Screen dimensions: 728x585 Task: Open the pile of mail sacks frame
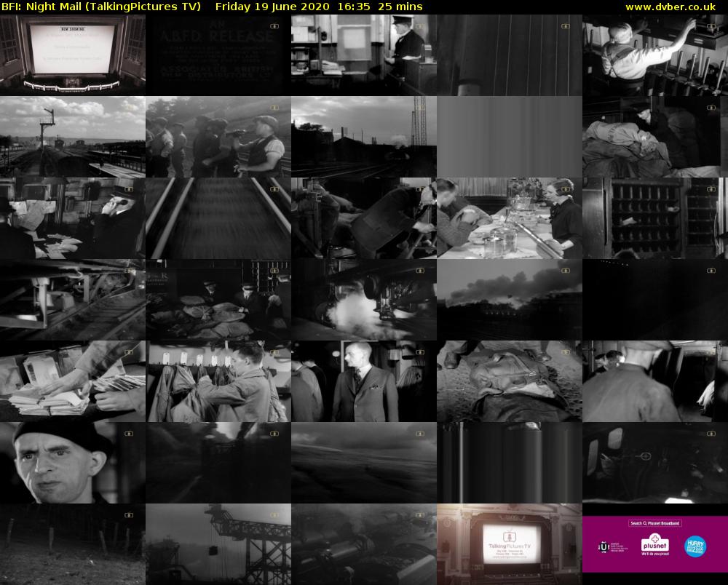tap(655, 136)
